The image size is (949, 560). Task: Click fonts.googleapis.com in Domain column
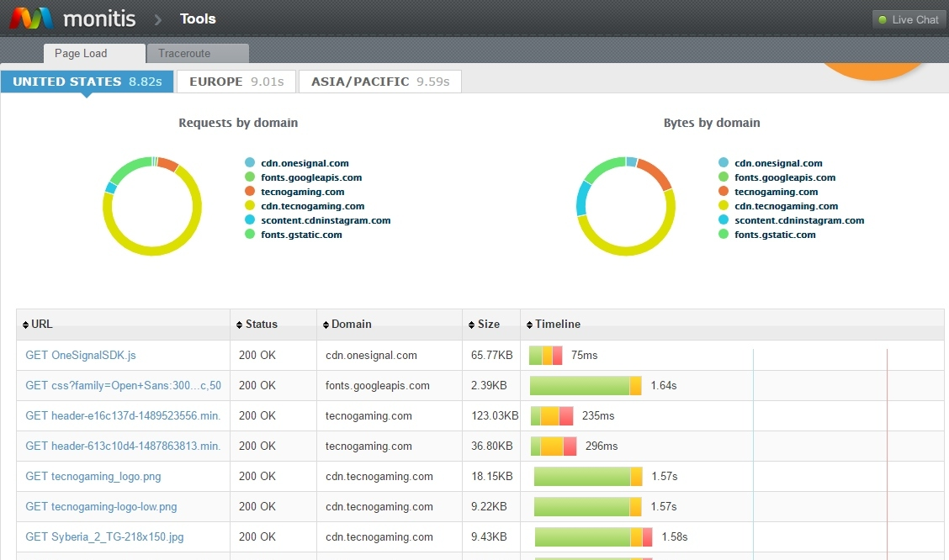pos(377,385)
